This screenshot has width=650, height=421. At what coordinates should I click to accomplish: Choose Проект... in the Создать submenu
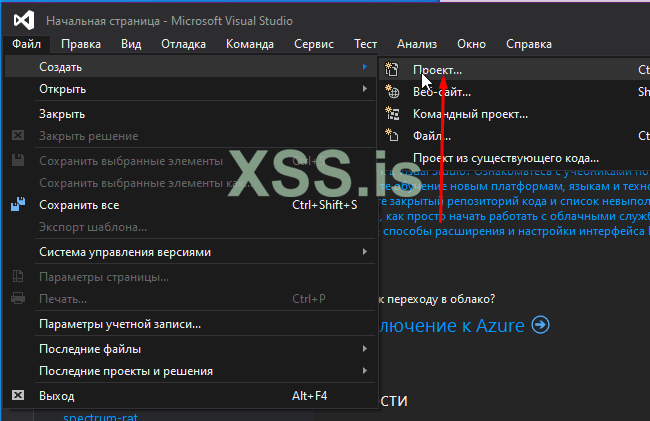[x=514, y=70]
